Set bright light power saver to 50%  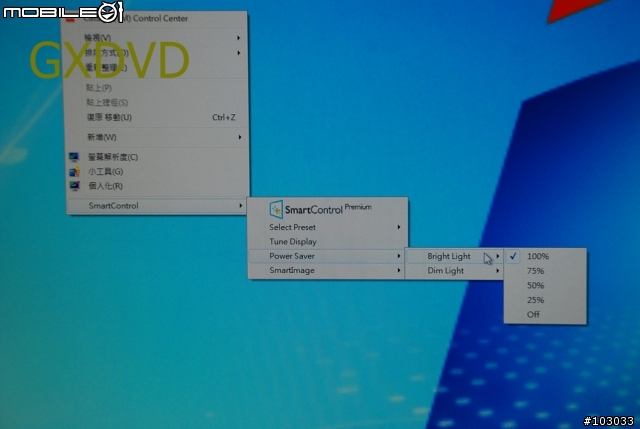(x=545, y=285)
